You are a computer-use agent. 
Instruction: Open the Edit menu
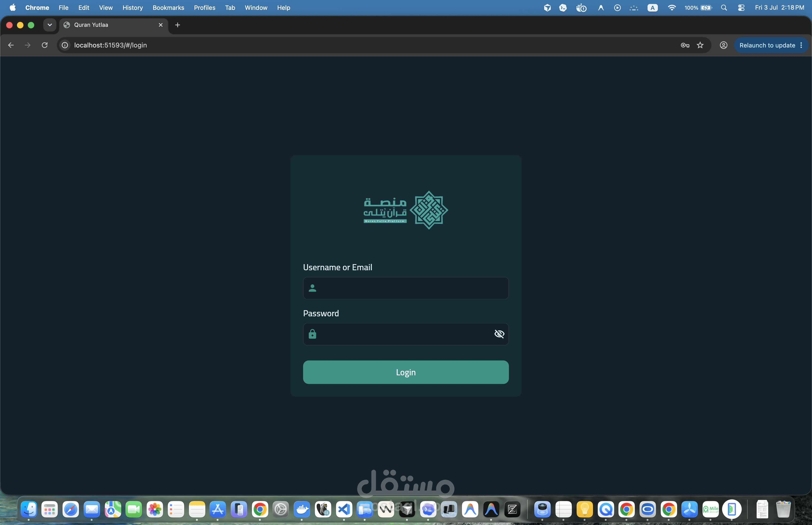(x=84, y=8)
